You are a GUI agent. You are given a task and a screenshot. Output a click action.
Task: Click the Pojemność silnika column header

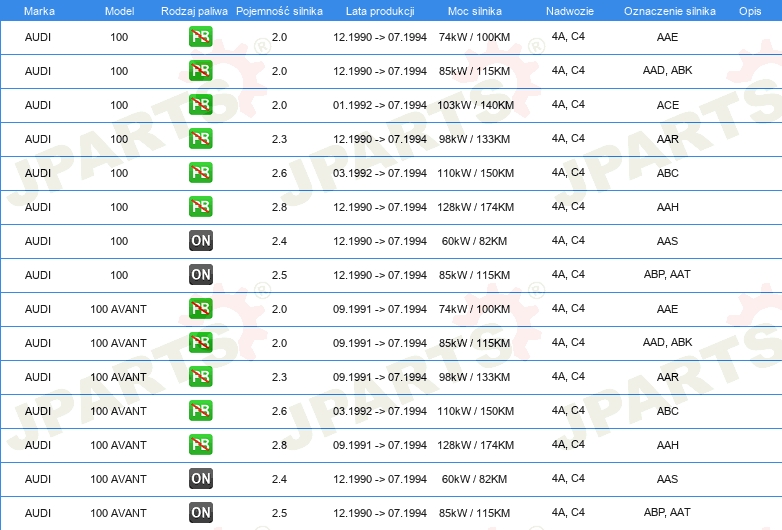(x=279, y=11)
